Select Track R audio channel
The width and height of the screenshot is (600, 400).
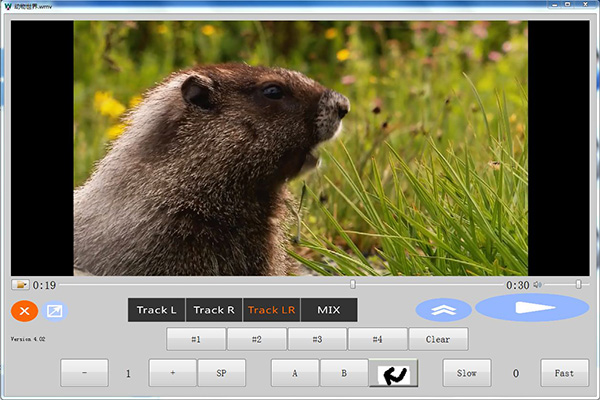(214, 310)
